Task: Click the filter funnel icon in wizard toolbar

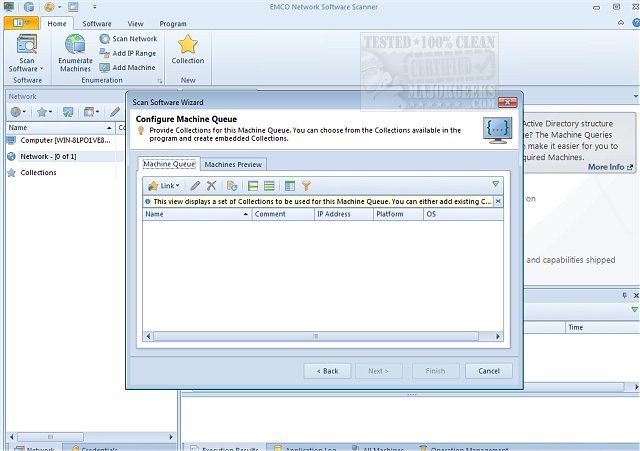Action: click(306, 186)
